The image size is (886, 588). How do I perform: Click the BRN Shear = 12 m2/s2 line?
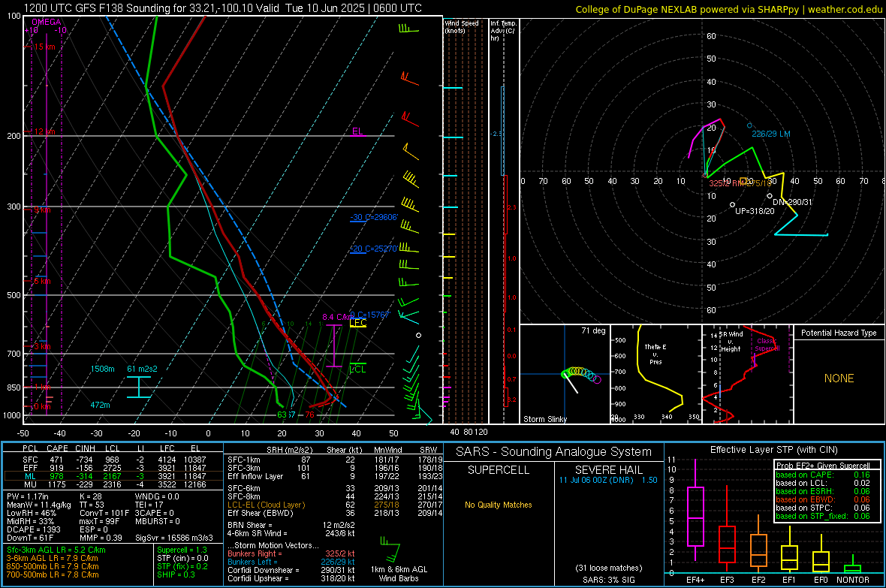pyautogui.click(x=291, y=525)
